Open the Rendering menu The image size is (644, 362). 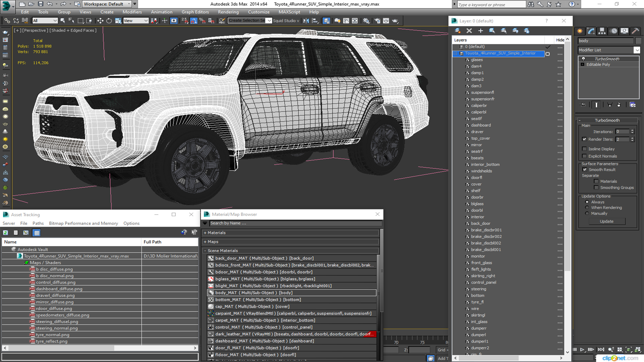[x=228, y=12]
